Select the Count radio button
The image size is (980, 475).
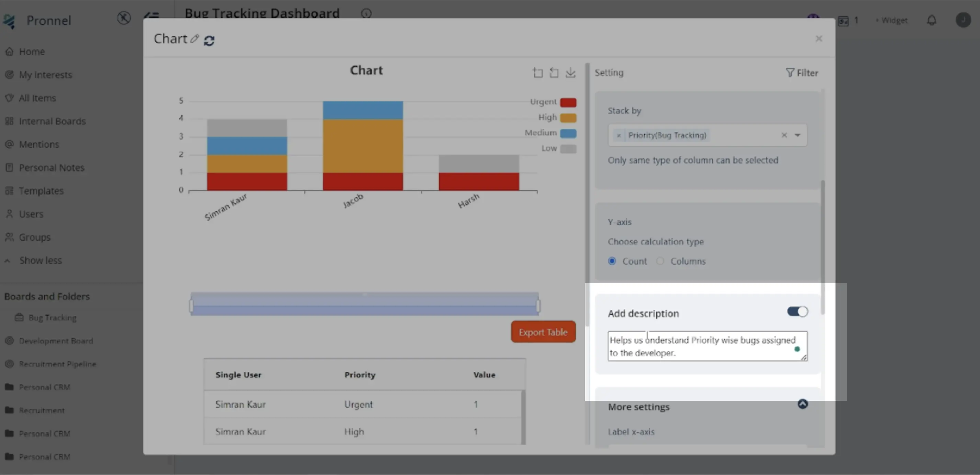tap(612, 261)
